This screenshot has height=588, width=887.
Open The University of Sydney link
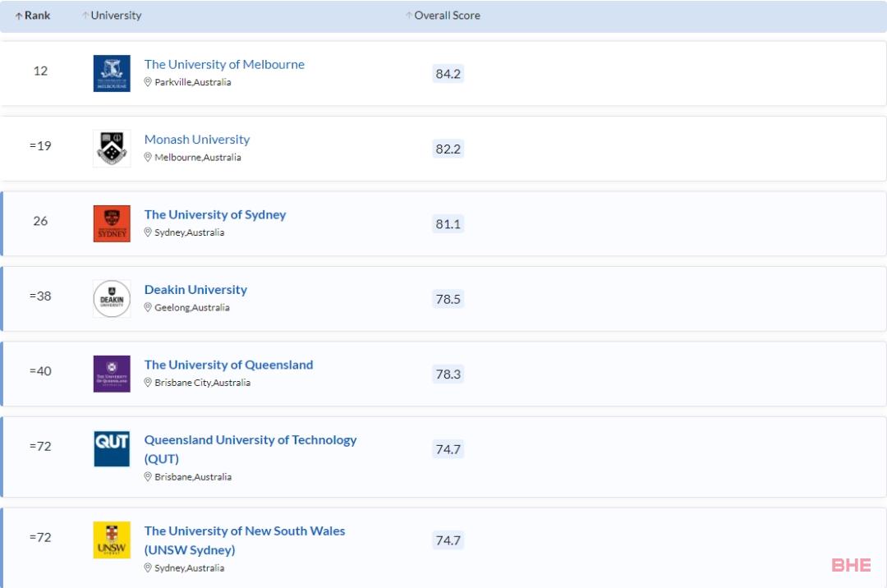pyautogui.click(x=215, y=215)
